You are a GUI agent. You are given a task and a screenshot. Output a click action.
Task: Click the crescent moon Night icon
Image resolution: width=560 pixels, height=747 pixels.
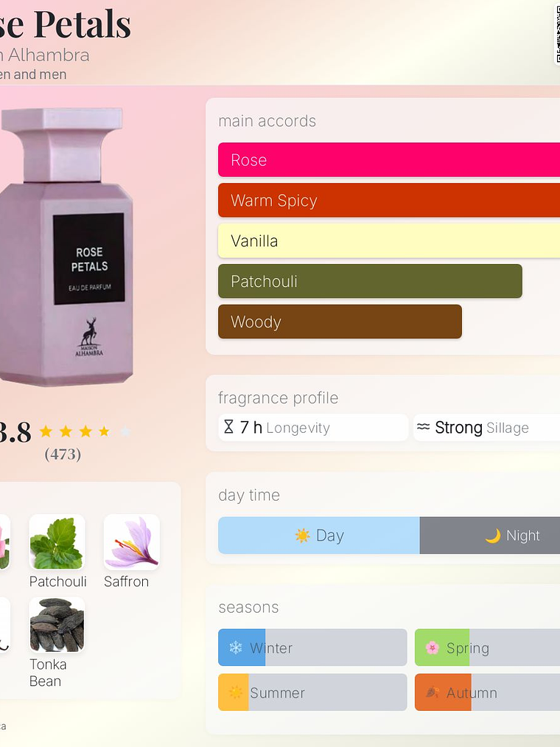(493, 535)
